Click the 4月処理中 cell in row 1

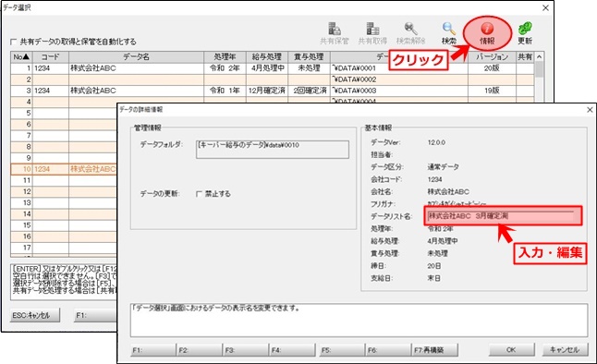pyautogui.click(x=267, y=68)
